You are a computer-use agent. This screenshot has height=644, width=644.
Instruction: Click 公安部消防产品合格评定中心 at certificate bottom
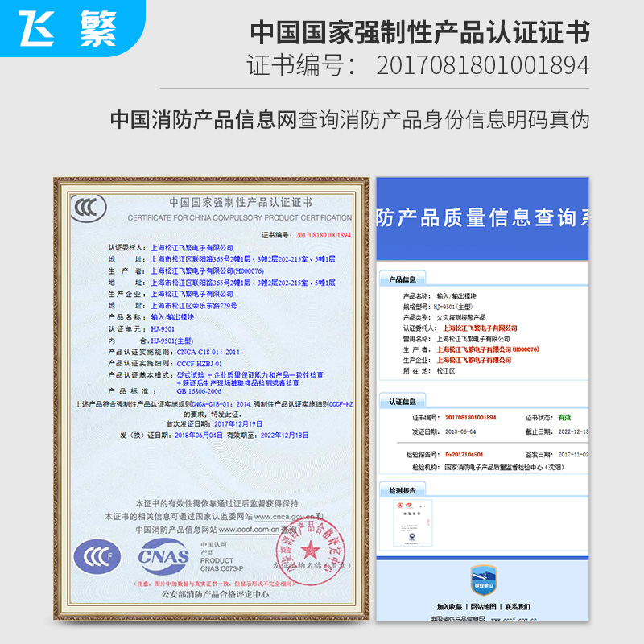pos(215,594)
